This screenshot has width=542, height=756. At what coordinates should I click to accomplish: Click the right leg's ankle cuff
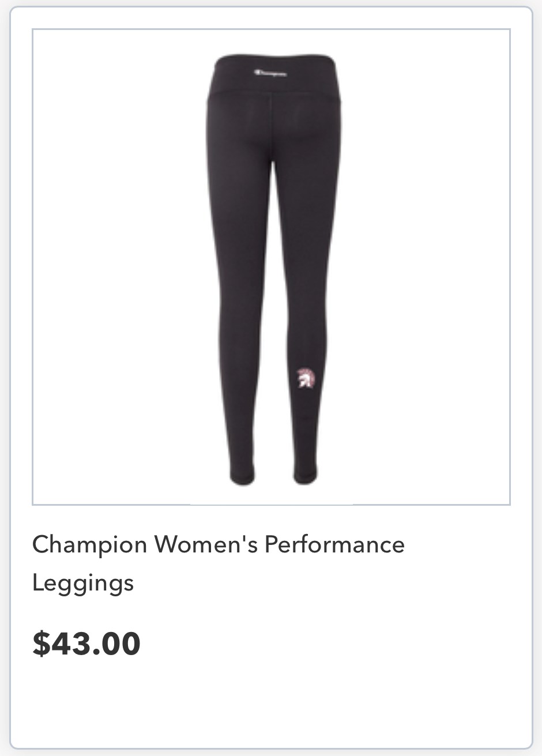[305, 476]
